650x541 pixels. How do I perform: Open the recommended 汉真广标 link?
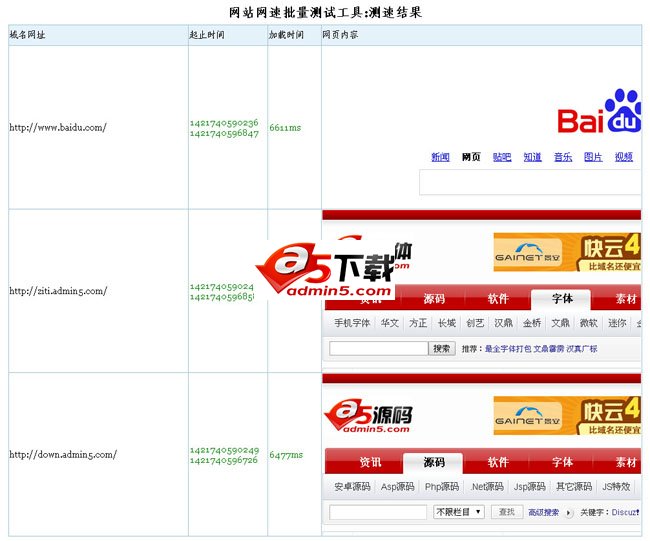(582, 349)
